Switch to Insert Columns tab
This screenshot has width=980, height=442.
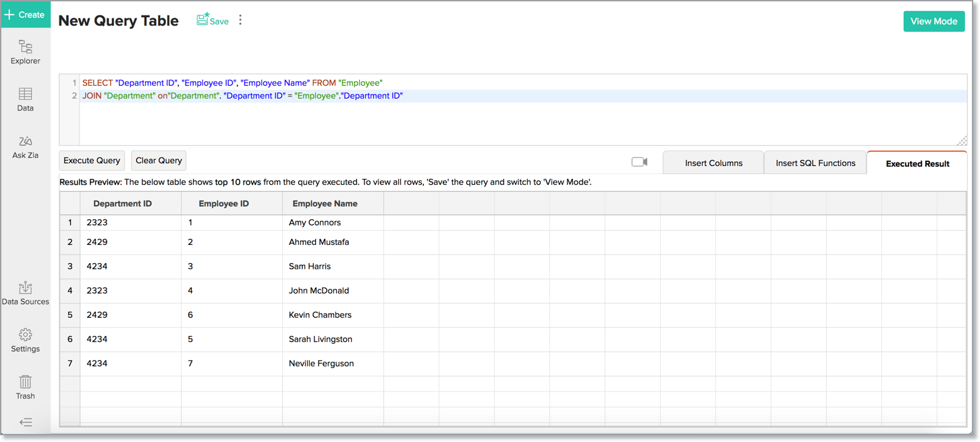(713, 163)
